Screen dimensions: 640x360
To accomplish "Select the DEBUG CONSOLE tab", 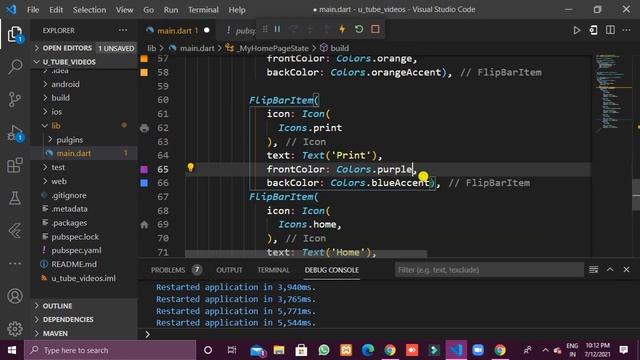I will [331, 270].
